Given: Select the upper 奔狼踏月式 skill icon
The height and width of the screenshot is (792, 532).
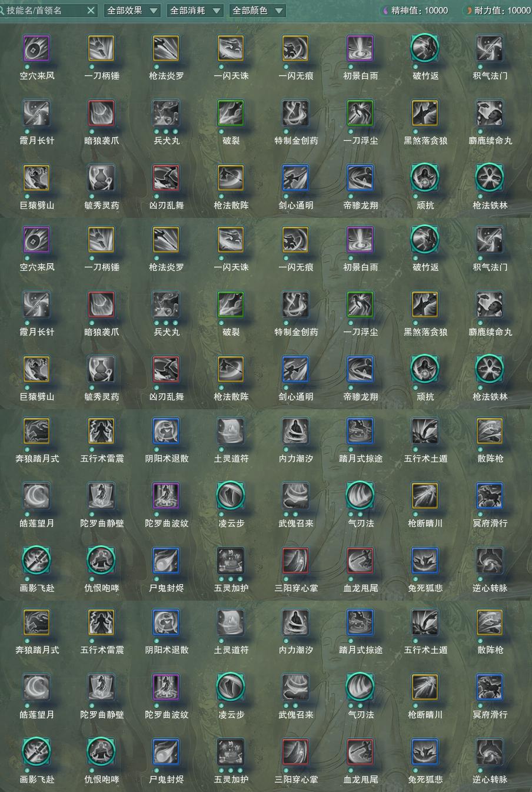Looking at the screenshot, I should click(36, 431).
